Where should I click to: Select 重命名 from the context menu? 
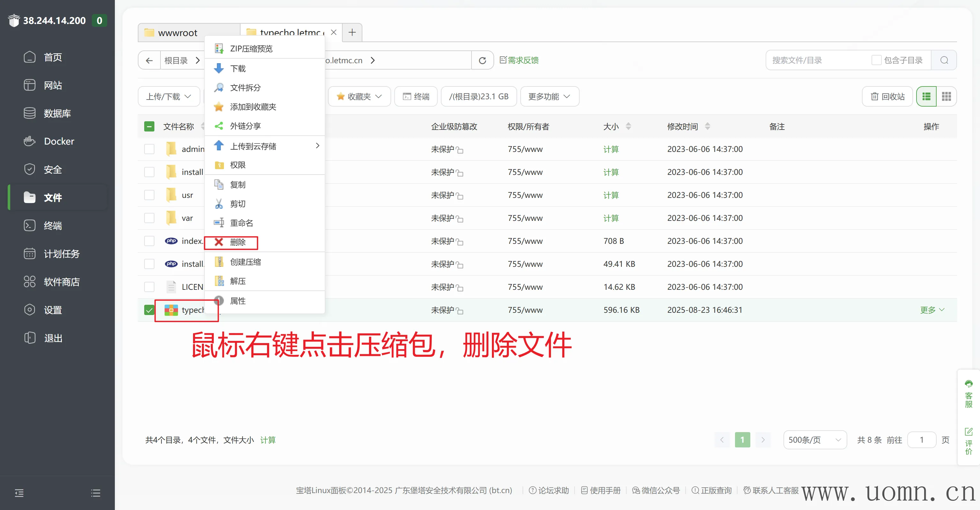tap(241, 223)
